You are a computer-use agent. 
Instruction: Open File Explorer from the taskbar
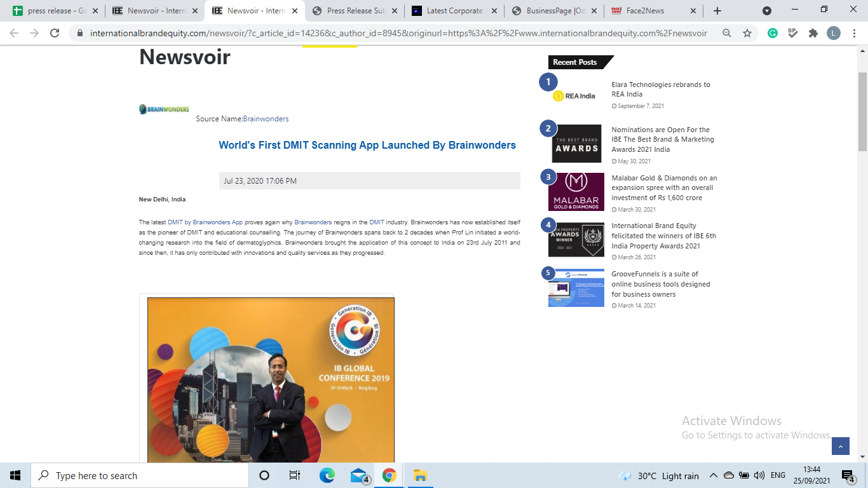coord(419,475)
